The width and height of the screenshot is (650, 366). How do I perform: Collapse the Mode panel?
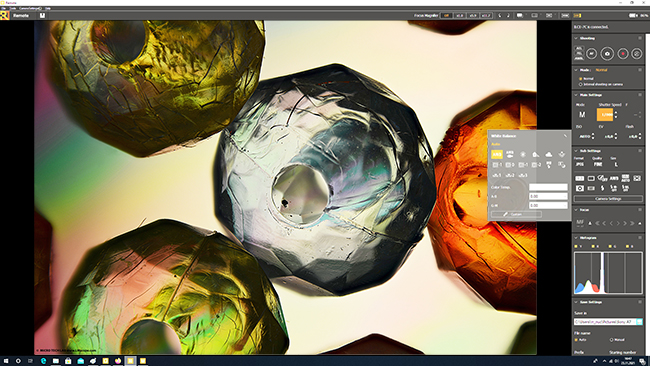pos(576,70)
